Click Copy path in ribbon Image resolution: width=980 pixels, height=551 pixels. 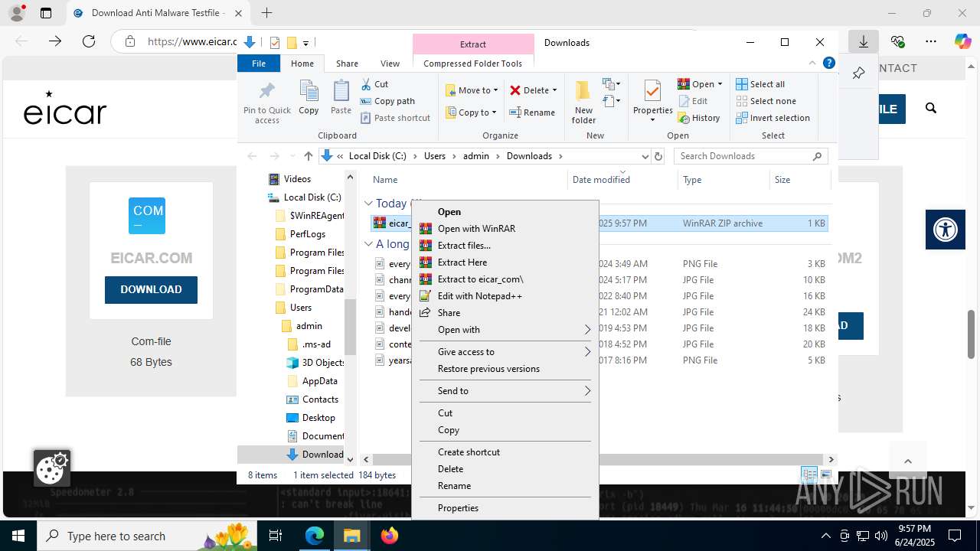[387, 101]
